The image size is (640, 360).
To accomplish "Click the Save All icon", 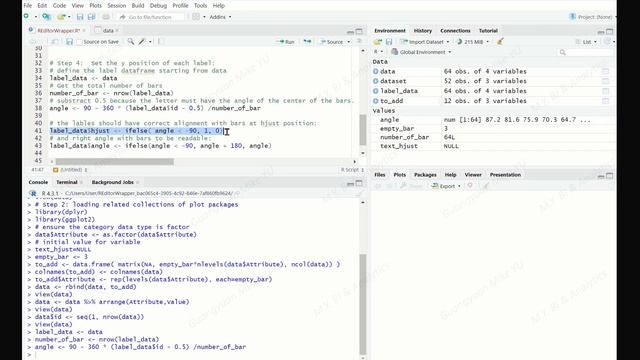I will tap(91, 17).
